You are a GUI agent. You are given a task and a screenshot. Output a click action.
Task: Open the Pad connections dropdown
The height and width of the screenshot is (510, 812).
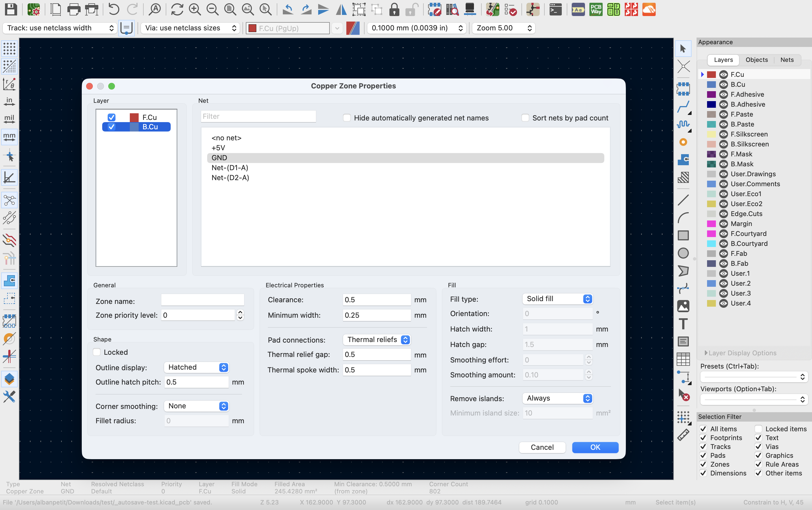pyautogui.click(x=377, y=340)
